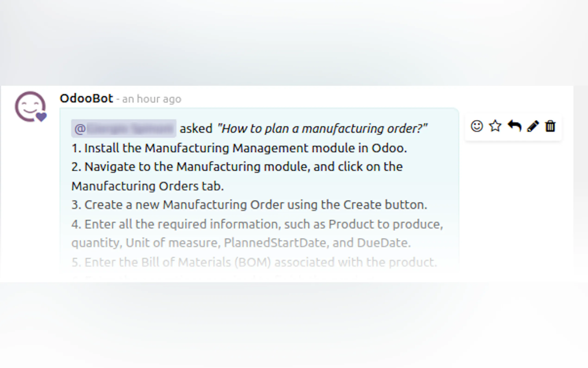
Task: Click the word "asked" in the message
Action: point(196,129)
